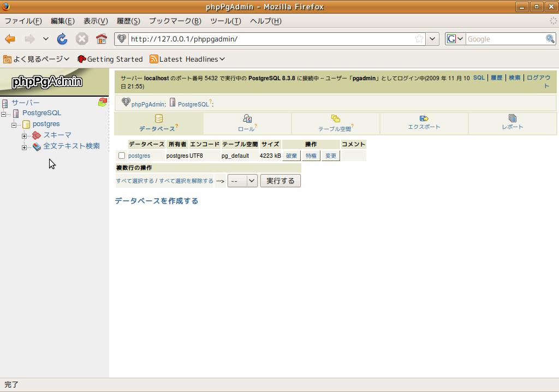Bookmark this page with the star icon
The image size is (559, 392).
point(419,39)
